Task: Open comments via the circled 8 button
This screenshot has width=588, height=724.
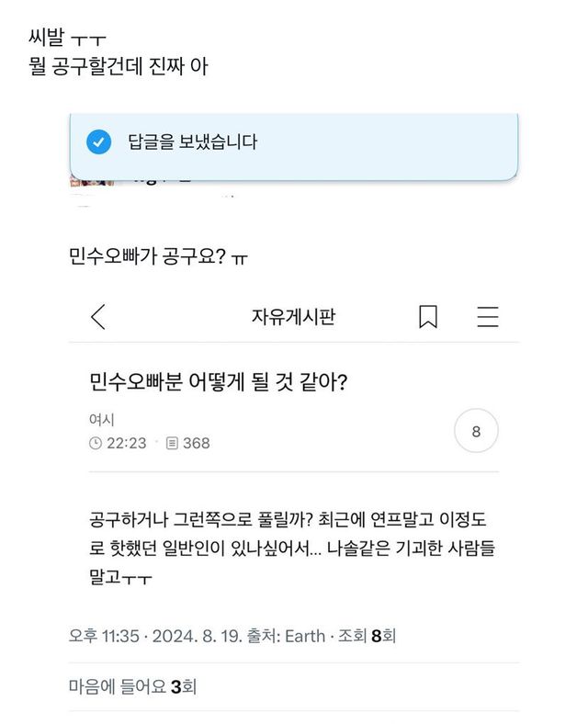Action: pyautogui.click(x=476, y=431)
